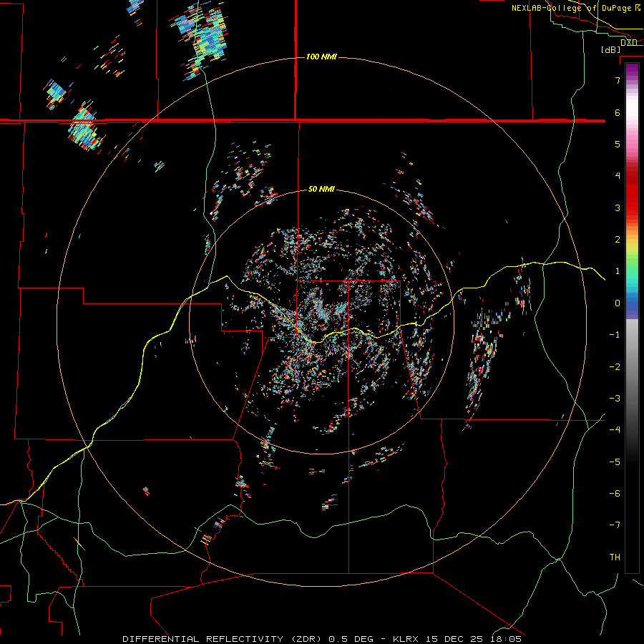
Task: Click the -6 value on color scale
Action: (615, 494)
